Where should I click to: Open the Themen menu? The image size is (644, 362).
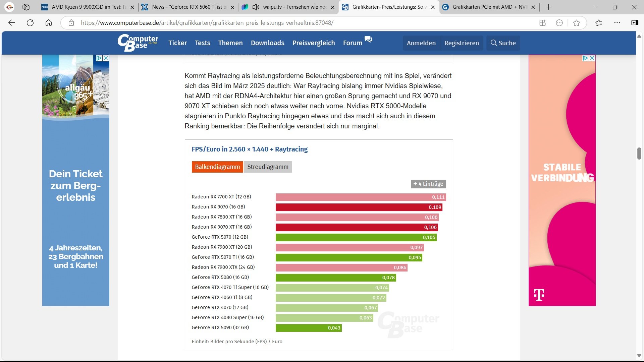230,43
